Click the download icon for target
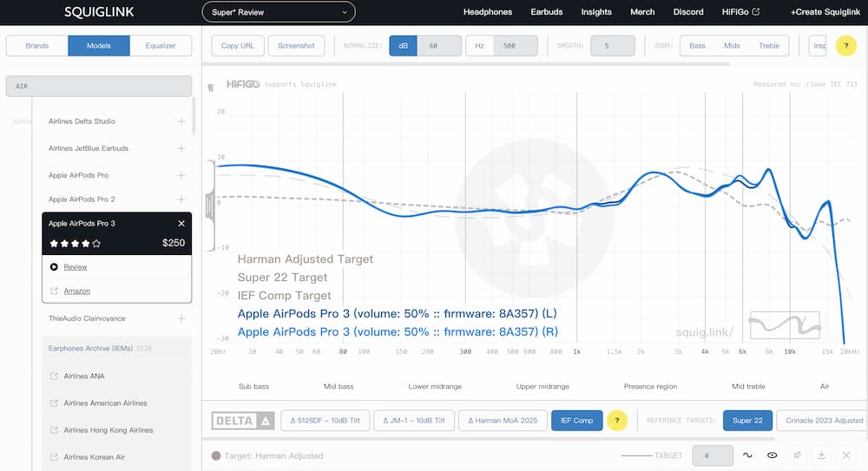868x471 pixels. (x=821, y=455)
